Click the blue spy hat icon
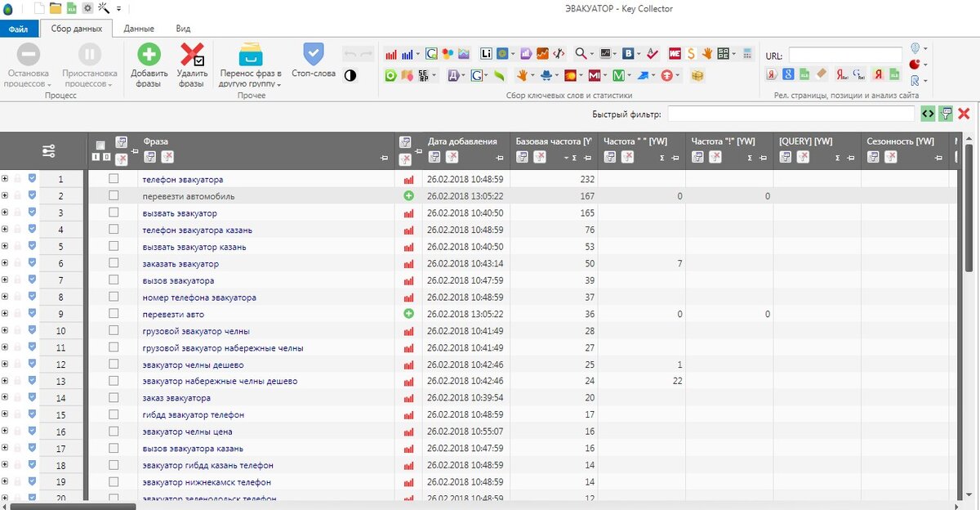This screenshot has width=980, height=510. pyautogui.click(x=546, y=75)
